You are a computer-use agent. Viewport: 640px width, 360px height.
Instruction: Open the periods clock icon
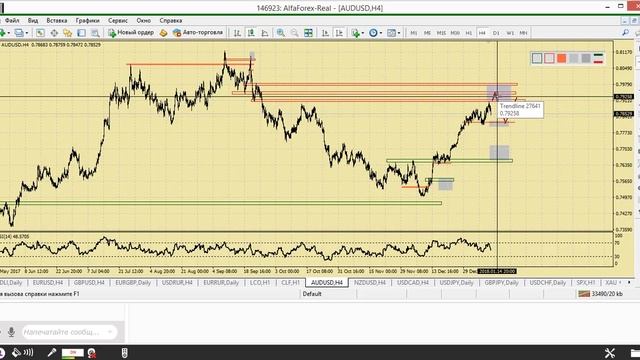click(x=373, y=33)
